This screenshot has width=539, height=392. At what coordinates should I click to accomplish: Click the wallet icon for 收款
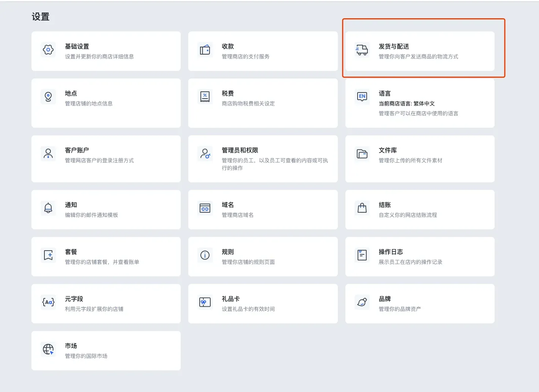pyautogui.click(x=205, y=50)
